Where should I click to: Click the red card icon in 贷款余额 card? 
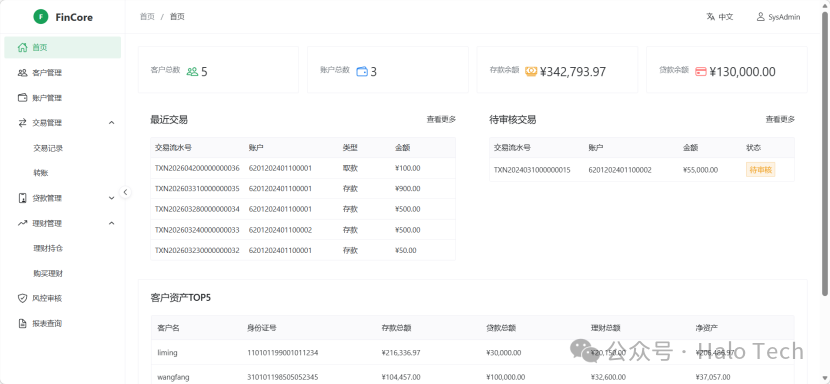(x=701, y=72)
